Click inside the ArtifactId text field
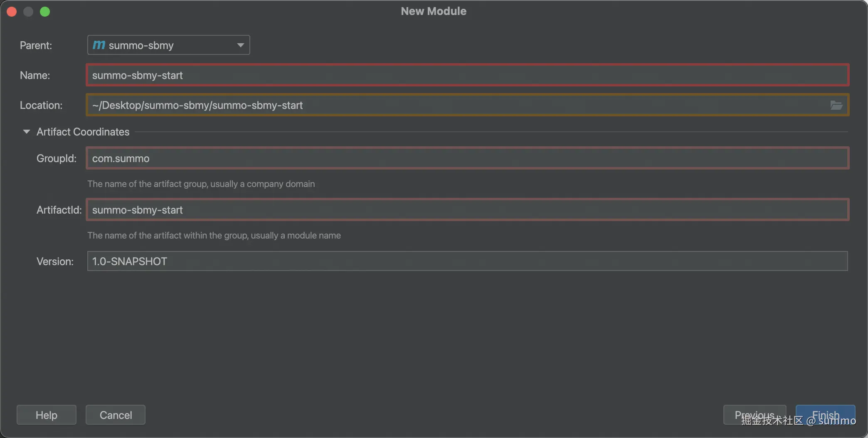Screen dimensions: 868x438 [x=467, y=210]
